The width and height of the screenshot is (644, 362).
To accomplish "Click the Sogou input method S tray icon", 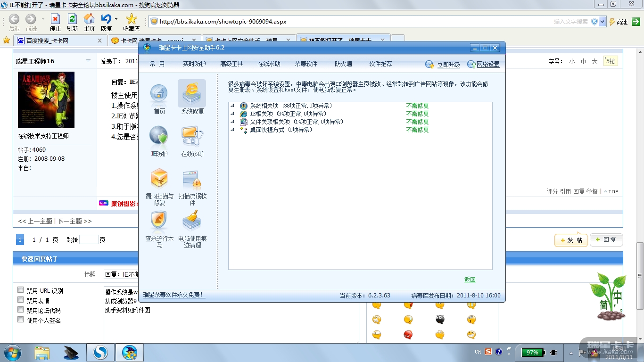I will click(488, 352).
